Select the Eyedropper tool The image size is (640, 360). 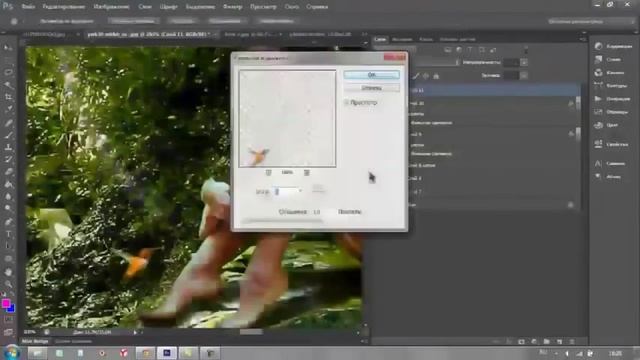8,109
